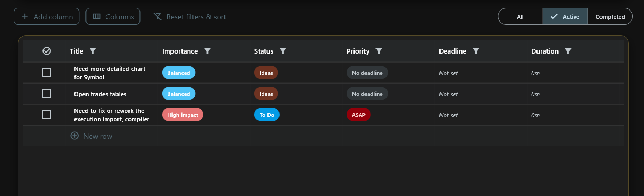Screen dimensions: 644x196
Task: Click the columns grid icon
Action: (96, 16)
